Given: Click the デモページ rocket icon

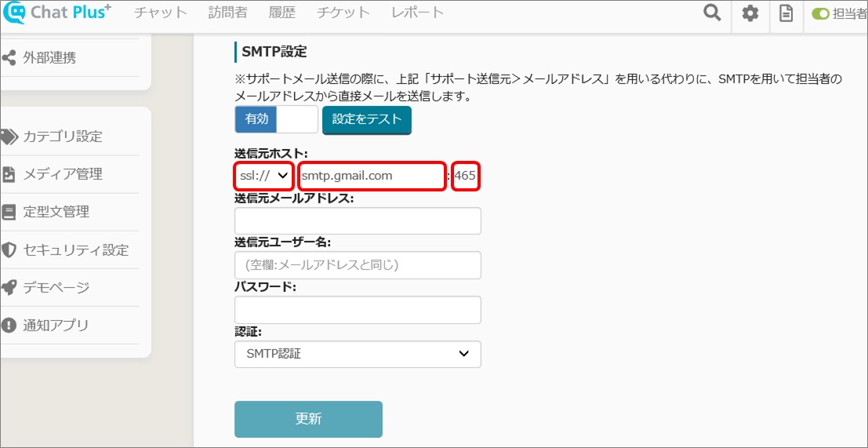Looking at the screenshot, I should coord(9,287).
